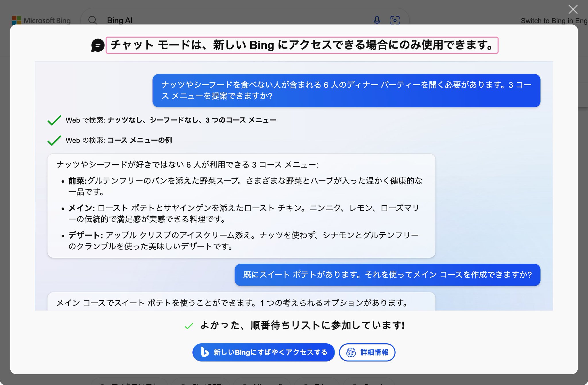Click 新しいBingにすばやくアクセスする button
The height and width of the screenshot is (385, 588).
click(264, 352)
